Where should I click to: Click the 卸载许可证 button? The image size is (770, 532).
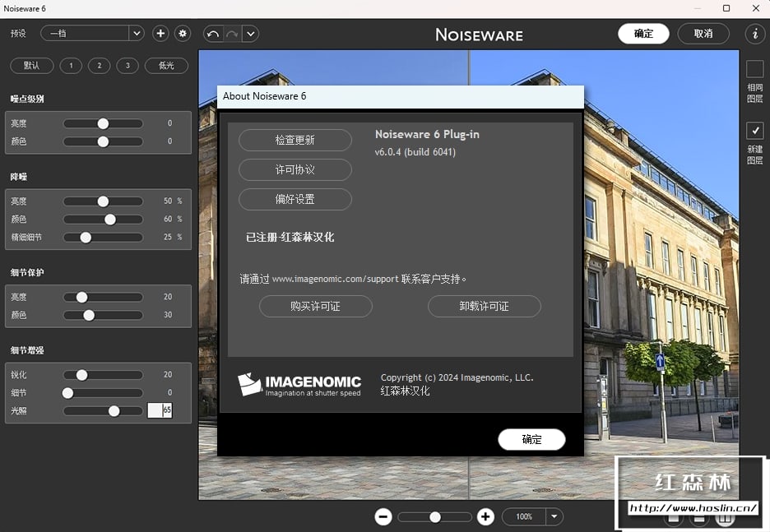click(x=484, y=306)
